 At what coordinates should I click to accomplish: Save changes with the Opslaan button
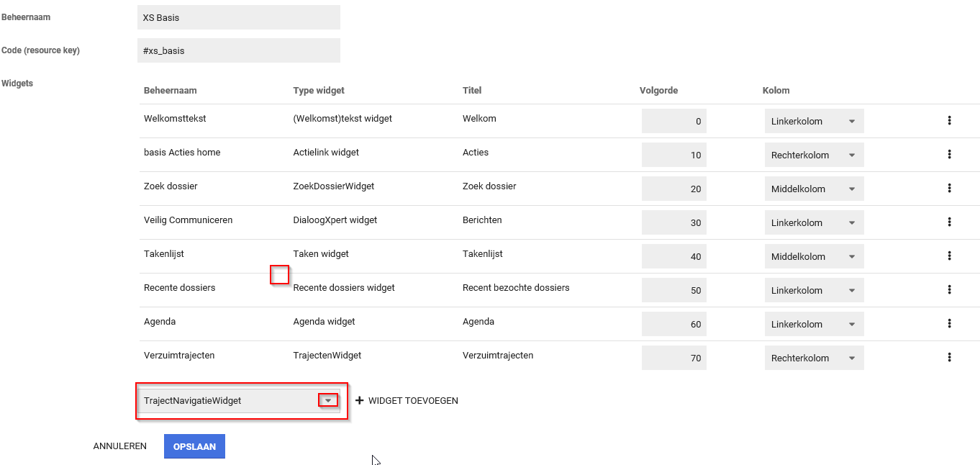click(194, 446)
